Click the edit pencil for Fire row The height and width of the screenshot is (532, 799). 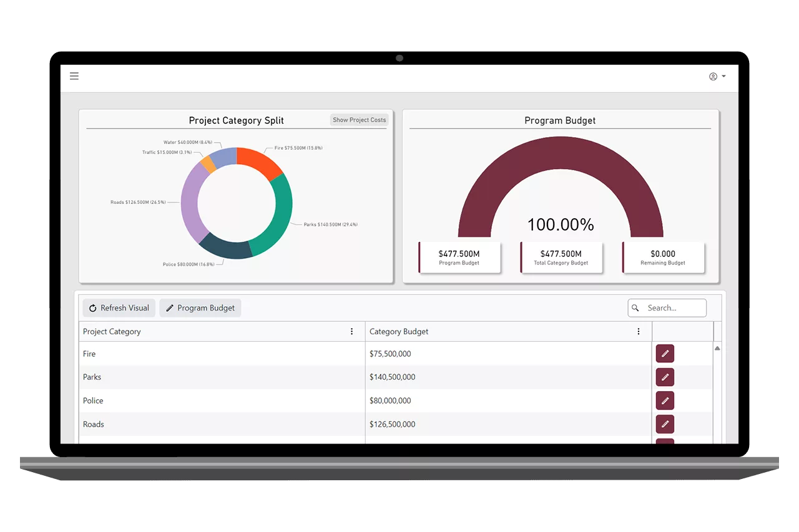[x=665, y=354]
